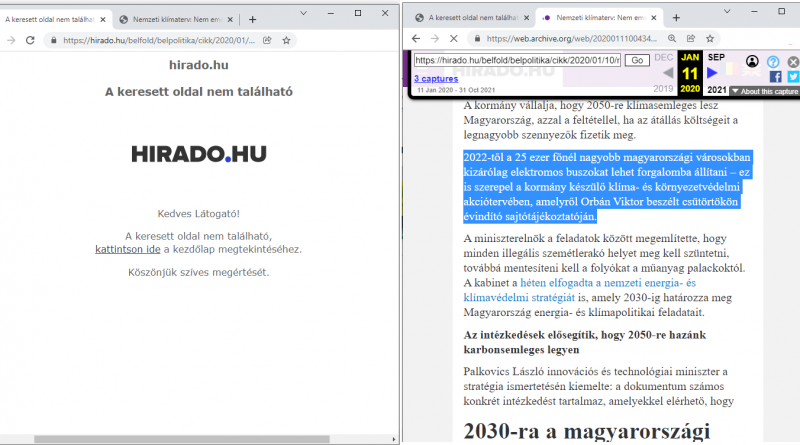Go forward in the right browser window
Image resolution: width=800 pixels, height=445 pixels.
[x=435, y=38]
